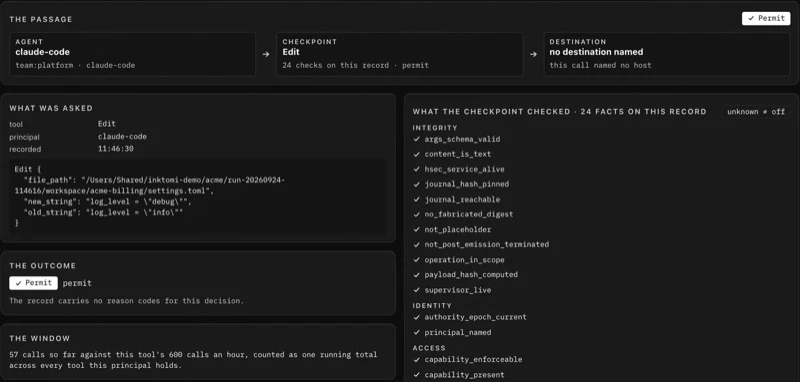The height and width of the screenshot is (382, 800).
Task: Click the checkmark beside principal_named
Action: tap(416, 333)
